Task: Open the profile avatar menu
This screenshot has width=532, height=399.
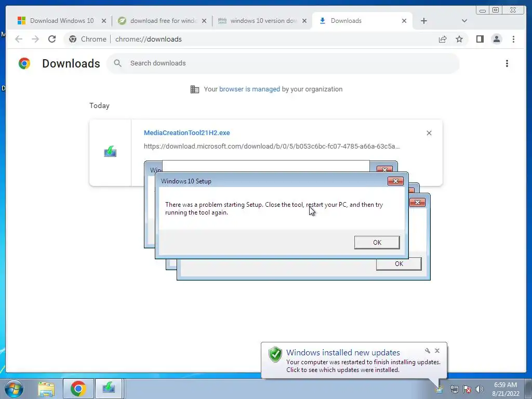Action: coord(497,39)
